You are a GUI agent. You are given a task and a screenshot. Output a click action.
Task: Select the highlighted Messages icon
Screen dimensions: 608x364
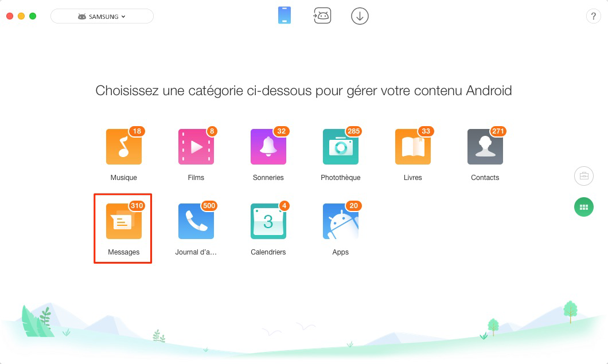pyautogui.click(x=123, y=221)
